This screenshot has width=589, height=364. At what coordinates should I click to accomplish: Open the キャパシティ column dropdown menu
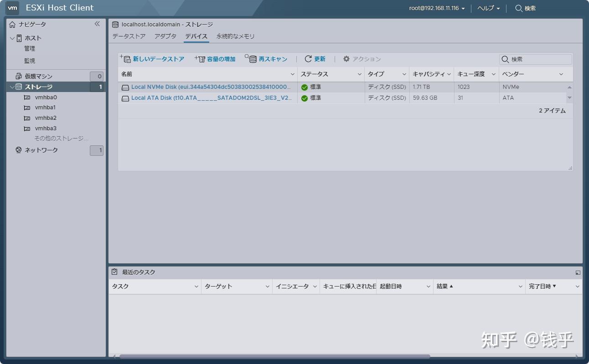(449, 74)
